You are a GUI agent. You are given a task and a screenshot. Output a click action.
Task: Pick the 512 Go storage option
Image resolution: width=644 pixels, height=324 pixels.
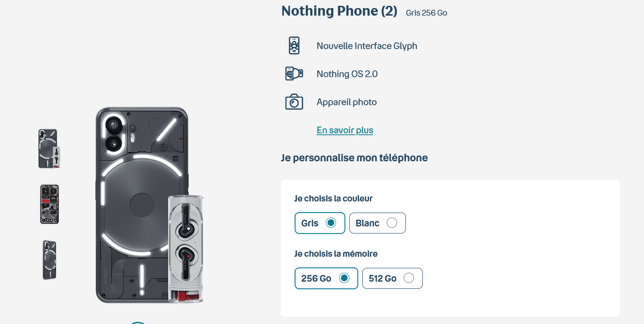pos(409,278)
